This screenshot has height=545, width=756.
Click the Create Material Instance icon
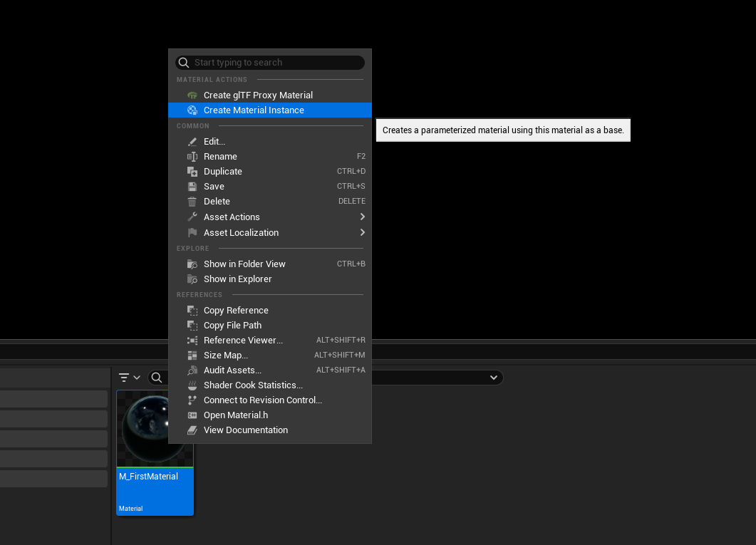pos(192,110)
